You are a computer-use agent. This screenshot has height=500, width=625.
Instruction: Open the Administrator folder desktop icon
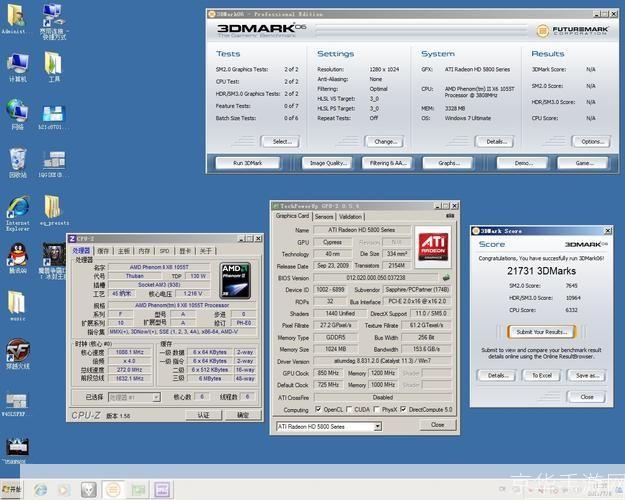click(14, 18)
